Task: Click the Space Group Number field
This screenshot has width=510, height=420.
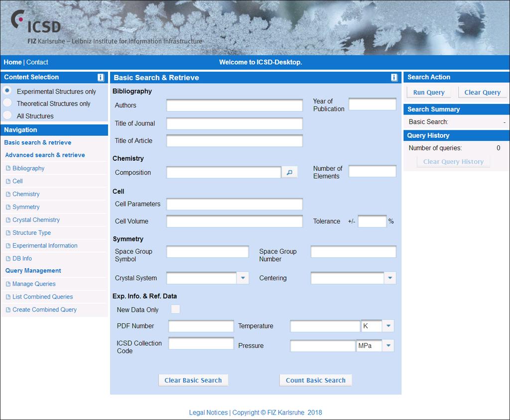Action: [x=354, y=252]
